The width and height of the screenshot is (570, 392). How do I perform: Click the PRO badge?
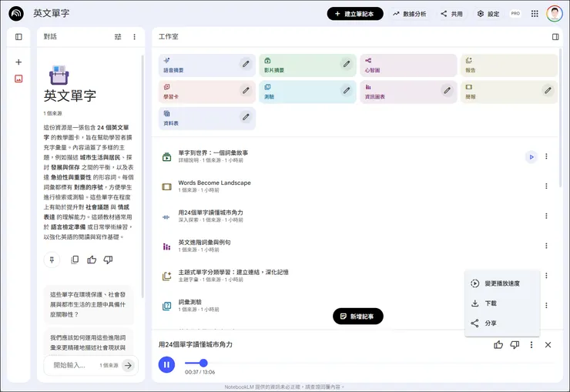click(x=515, y=13)
